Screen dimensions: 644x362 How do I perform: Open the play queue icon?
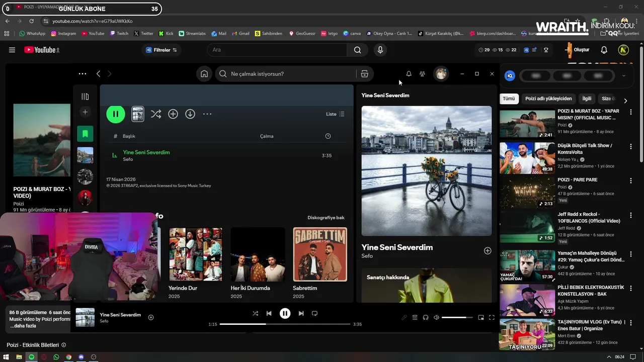coord(415,317)
